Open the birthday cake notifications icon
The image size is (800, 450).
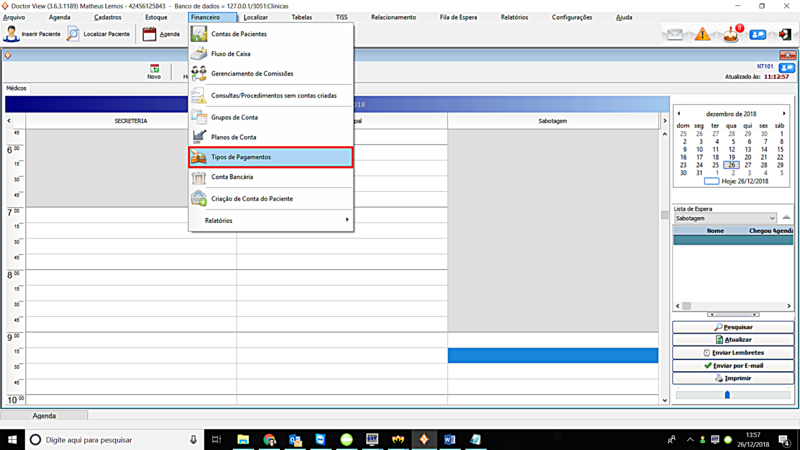click(x=731, y=35)
